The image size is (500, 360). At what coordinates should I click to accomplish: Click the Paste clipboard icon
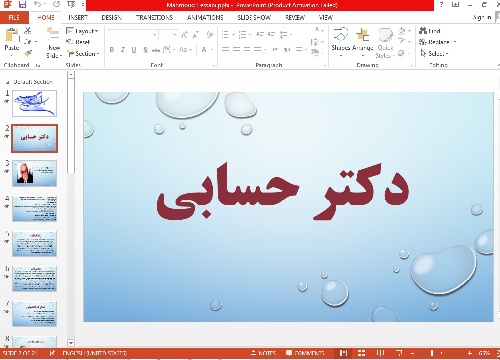[12, 36]
